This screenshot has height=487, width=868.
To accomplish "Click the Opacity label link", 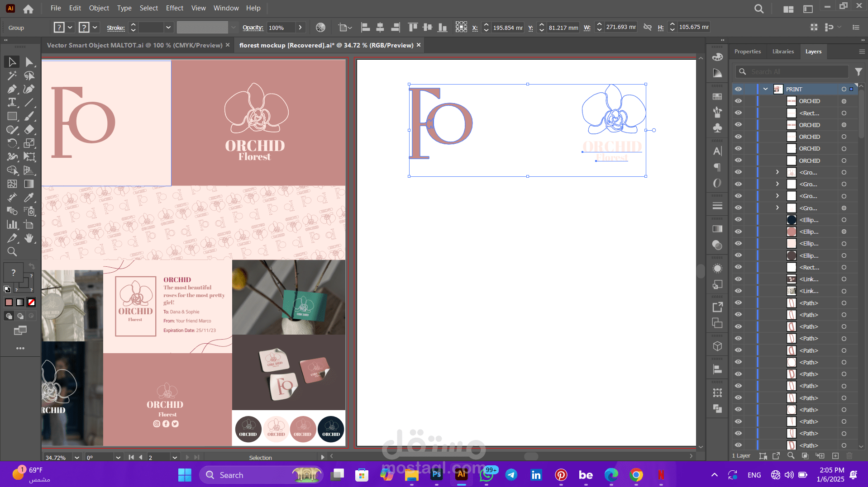I will pyautogui.click(x=253, y=28).
